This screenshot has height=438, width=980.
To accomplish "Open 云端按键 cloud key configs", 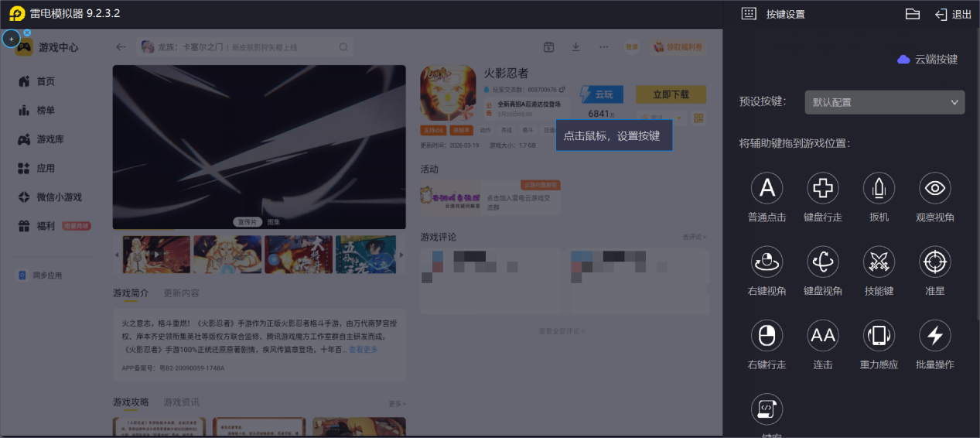I will click(927, 59).
